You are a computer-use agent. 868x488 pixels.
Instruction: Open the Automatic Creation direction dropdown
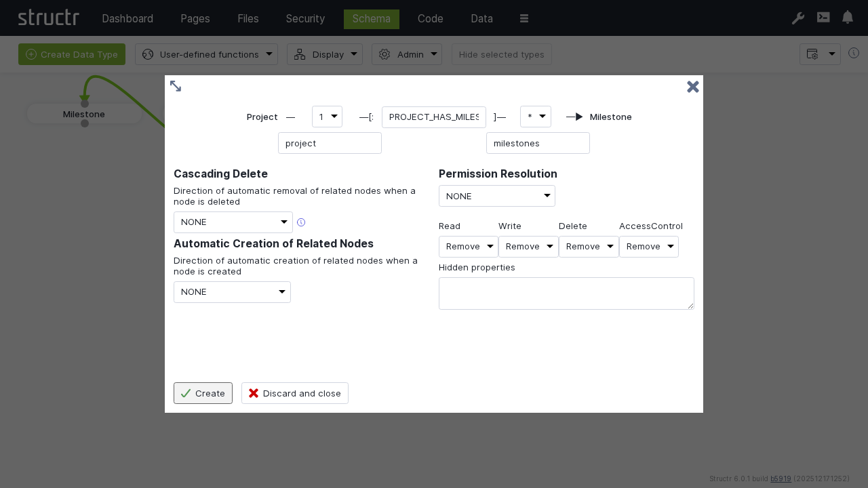[x=232, y=292]
